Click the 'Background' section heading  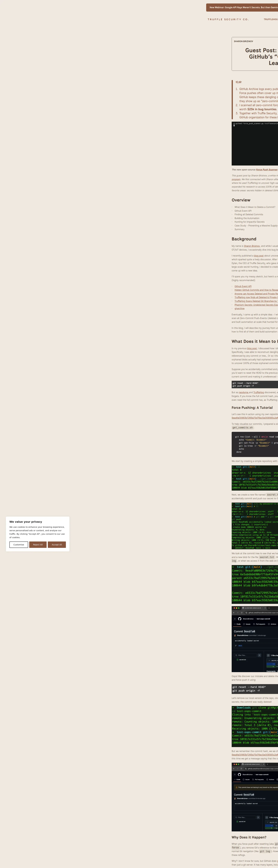[x=244, y=239]
